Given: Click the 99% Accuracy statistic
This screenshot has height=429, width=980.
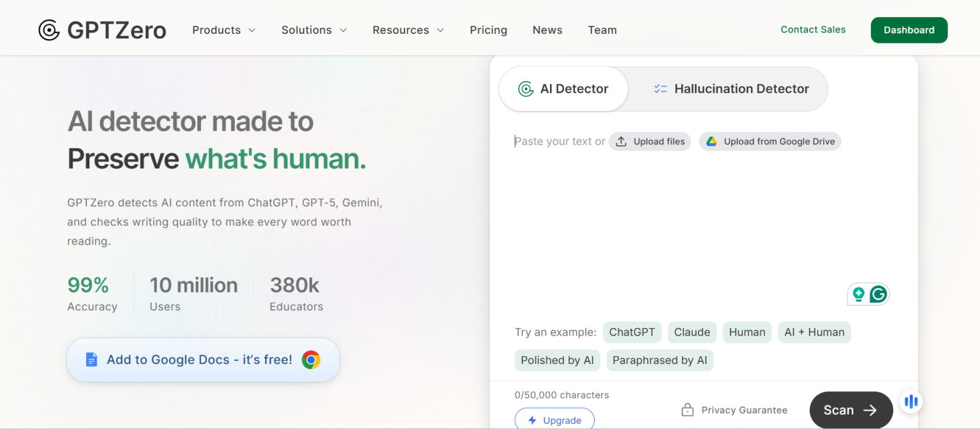Looking at the screenshot, I should tap(93, 294).
